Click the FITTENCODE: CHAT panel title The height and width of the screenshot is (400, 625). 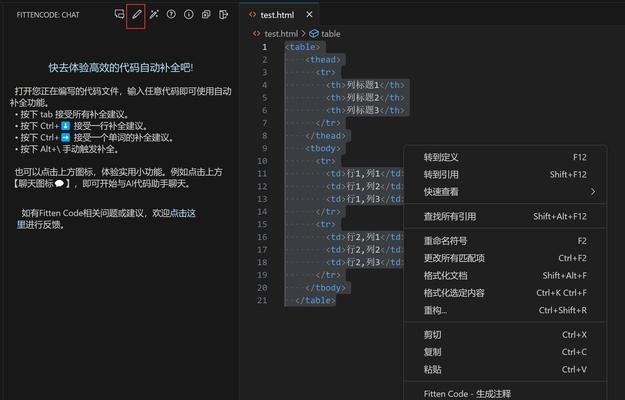48,15
